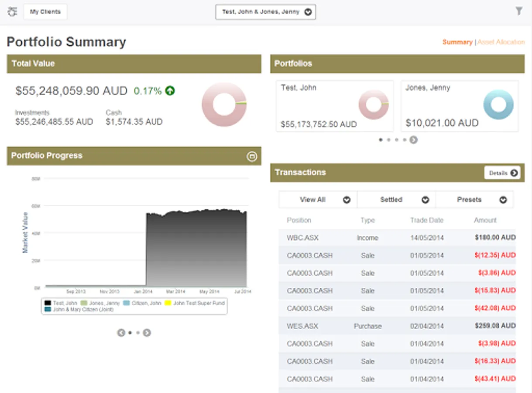Click the logo icon beside My Clients
Image resolution: width=532 pixels, height=393 pixels.
[x=12, y=12]
